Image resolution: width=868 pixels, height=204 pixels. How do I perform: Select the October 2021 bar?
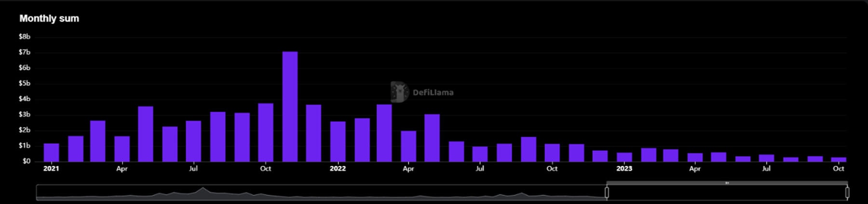266,132
